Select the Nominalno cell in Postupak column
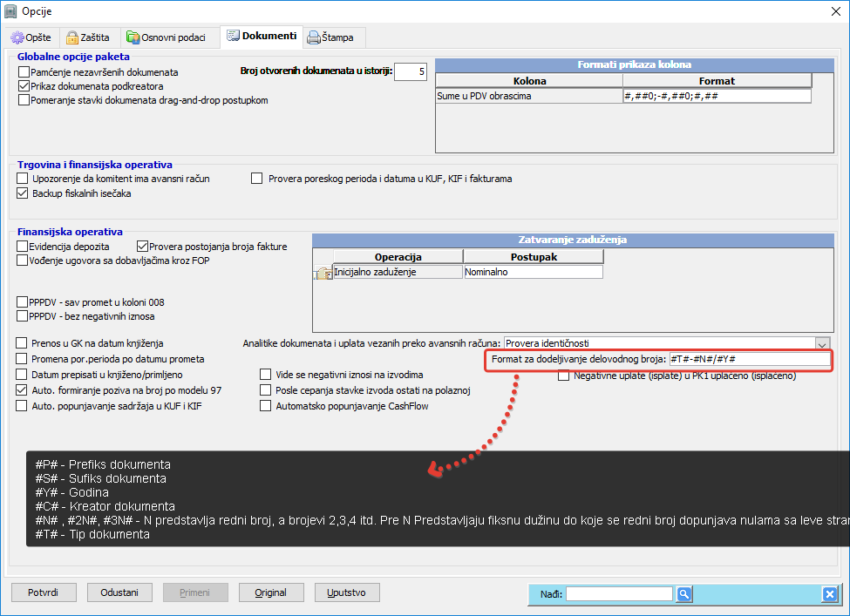Screen dimensions: 850x616 (x=533, y=272)
